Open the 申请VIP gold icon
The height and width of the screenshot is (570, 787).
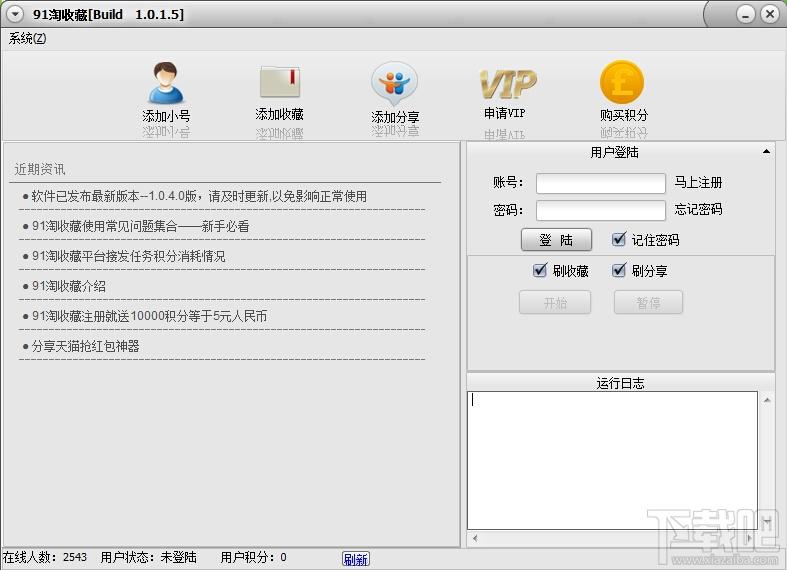pos(508,84)
